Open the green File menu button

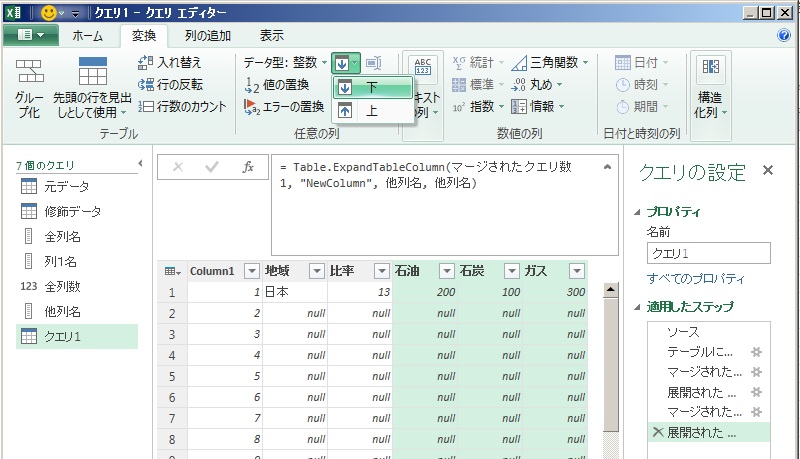(x=31, y=35)
